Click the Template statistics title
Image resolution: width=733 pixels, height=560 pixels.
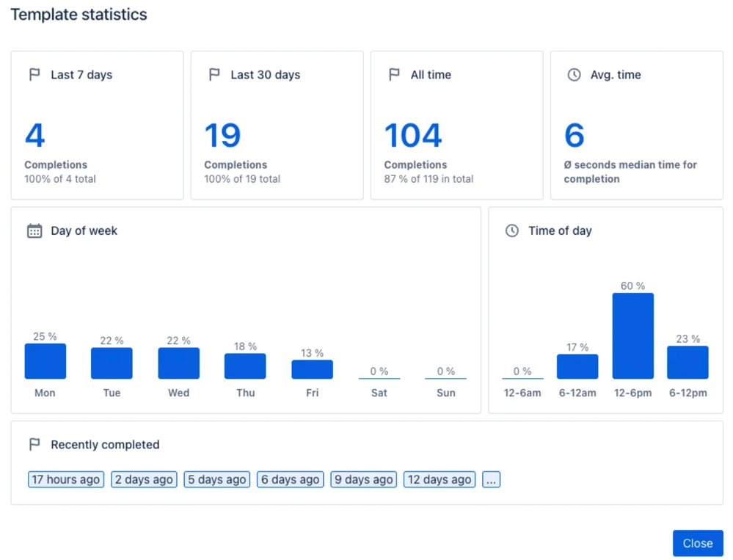click(79, 15)
